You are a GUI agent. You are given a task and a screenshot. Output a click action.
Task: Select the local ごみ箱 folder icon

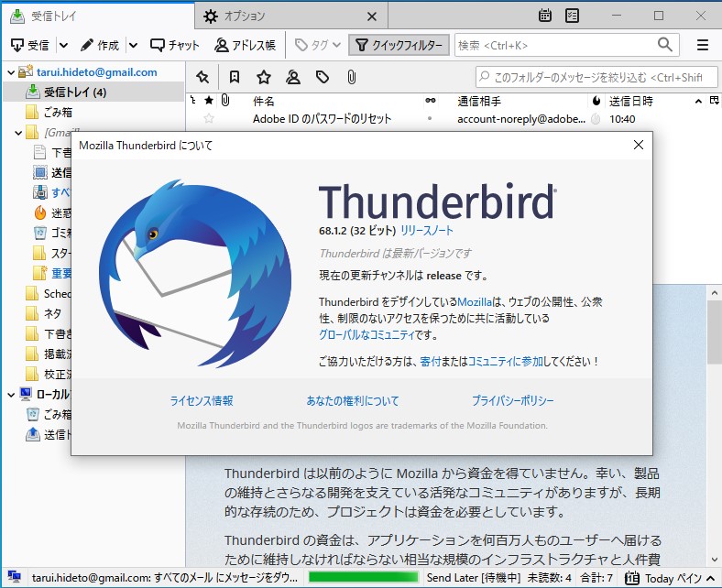coord(33,414)
